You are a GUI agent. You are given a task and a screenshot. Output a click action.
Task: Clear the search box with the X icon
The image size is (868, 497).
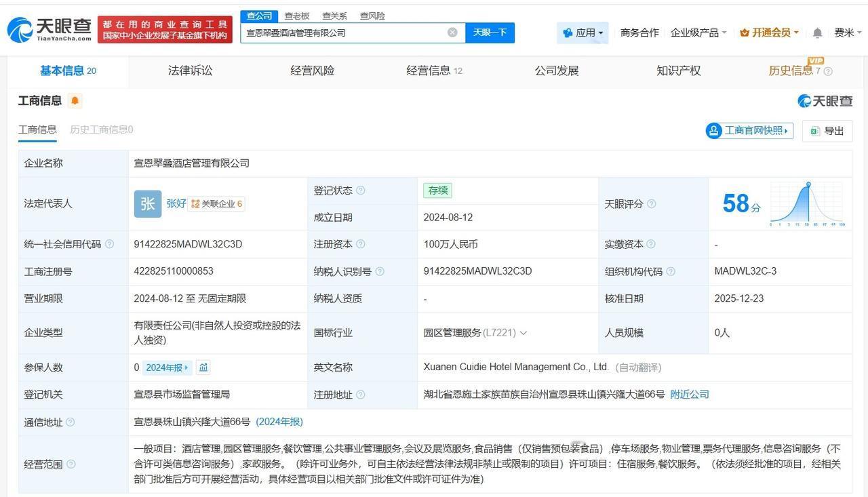[x=452, y=33]
